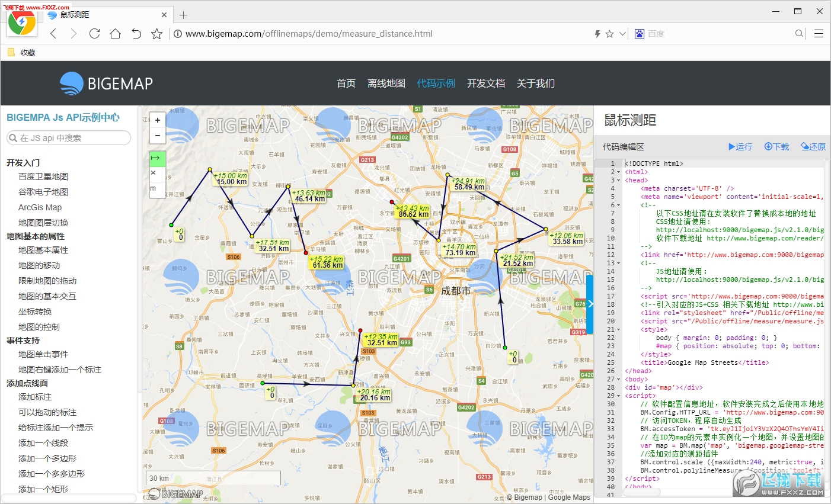Fold the html tag on line 2
Screen dimensions: 831x504
(x=619, y=172)
